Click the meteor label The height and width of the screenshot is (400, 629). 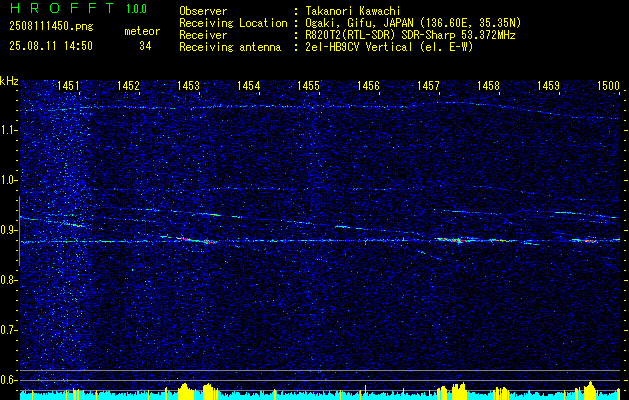point(142,31)
